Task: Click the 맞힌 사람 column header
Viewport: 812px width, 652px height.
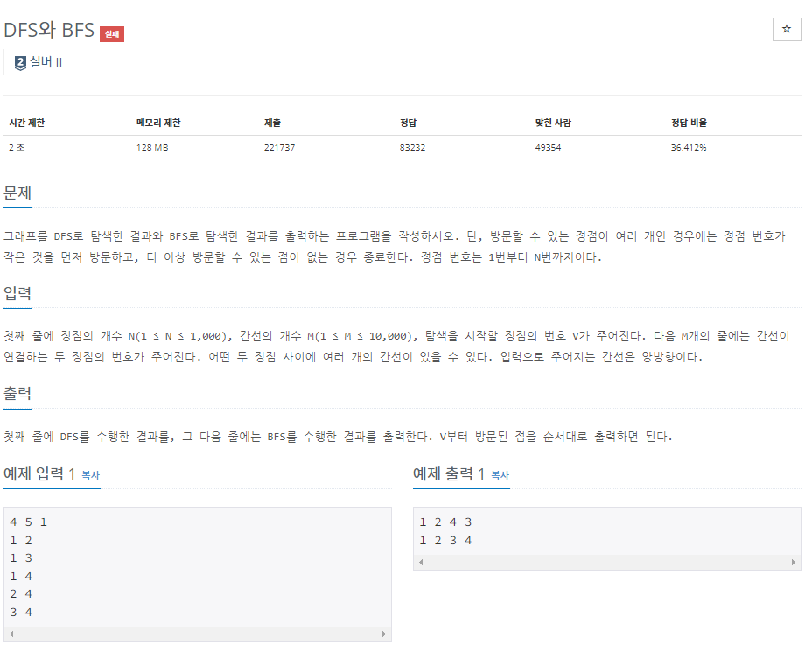Action: 553,123
